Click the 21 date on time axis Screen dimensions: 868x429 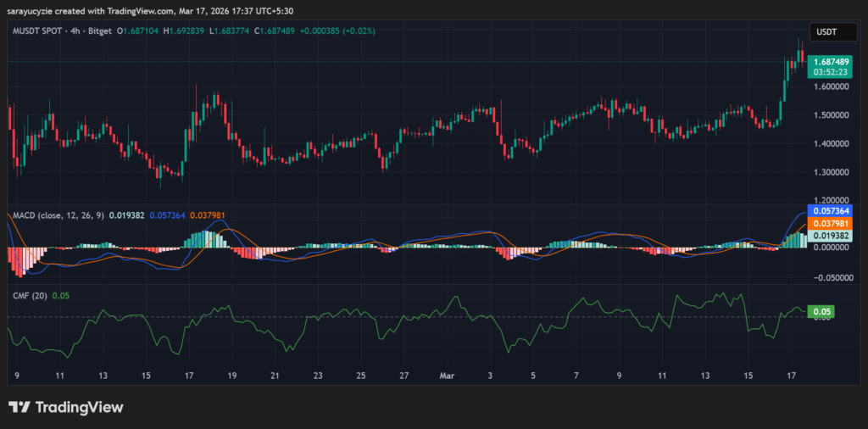tap(275, 374)
